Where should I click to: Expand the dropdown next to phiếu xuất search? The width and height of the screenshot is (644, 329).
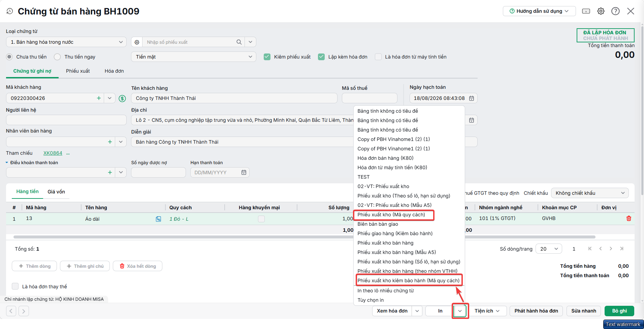250,42
